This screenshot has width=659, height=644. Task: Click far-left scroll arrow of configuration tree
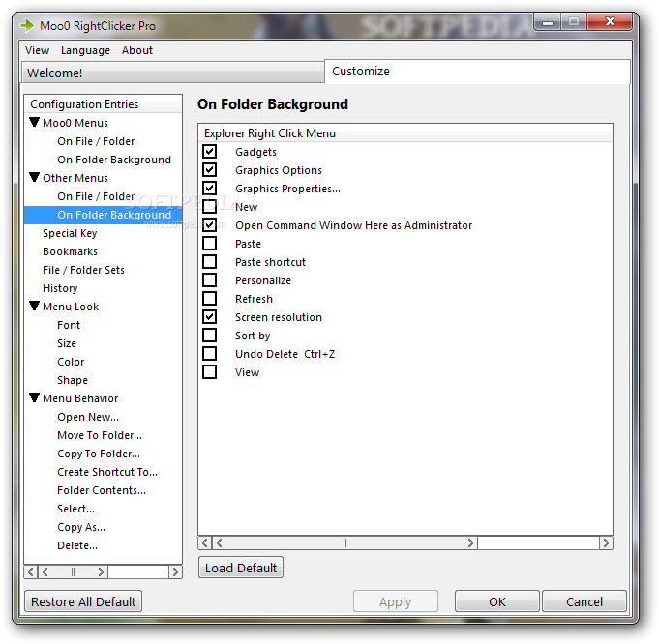point(31,571)
